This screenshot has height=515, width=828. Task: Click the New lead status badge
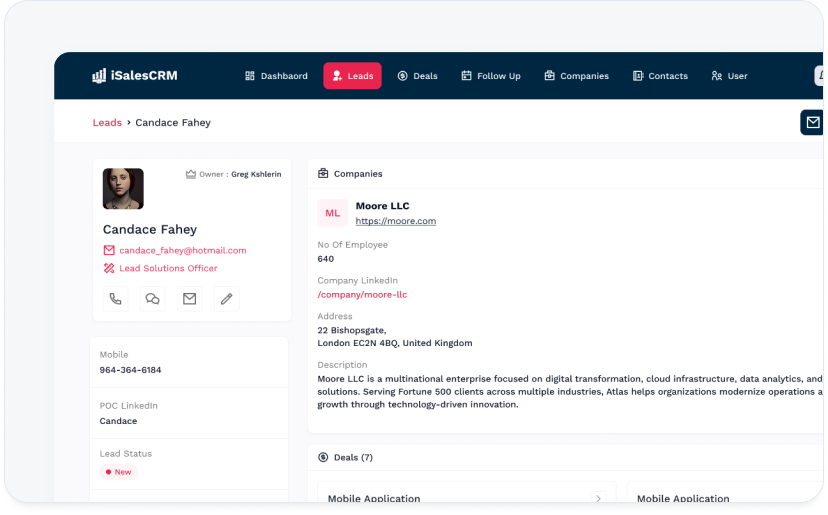(x=118, y=472)
